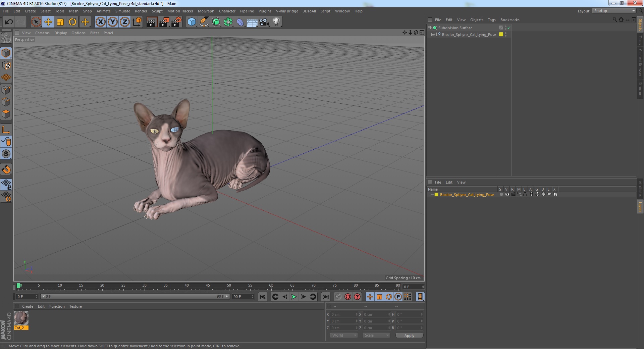The image size is (644, 349).
Task: Add Floor environment object icon
Action: click(252, 22)
